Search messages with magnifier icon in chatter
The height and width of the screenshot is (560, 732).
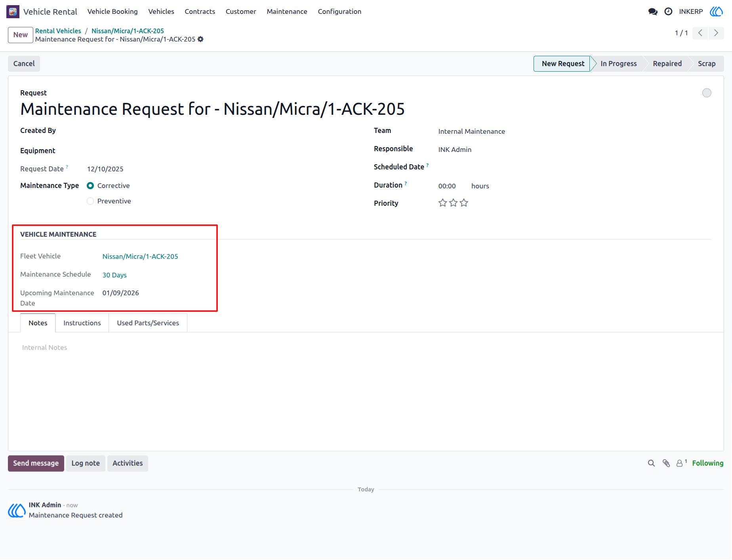point(651,463)
